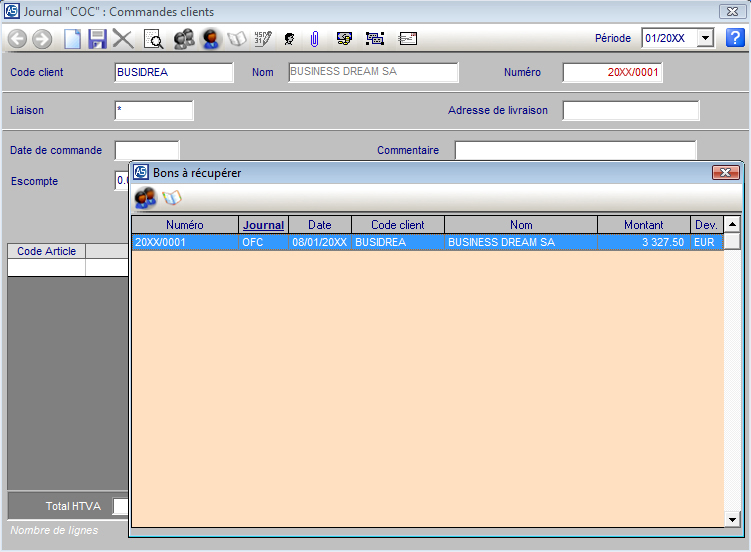Click the blue help question mark icon
751x552 pixels.
[x=735, y=38]
